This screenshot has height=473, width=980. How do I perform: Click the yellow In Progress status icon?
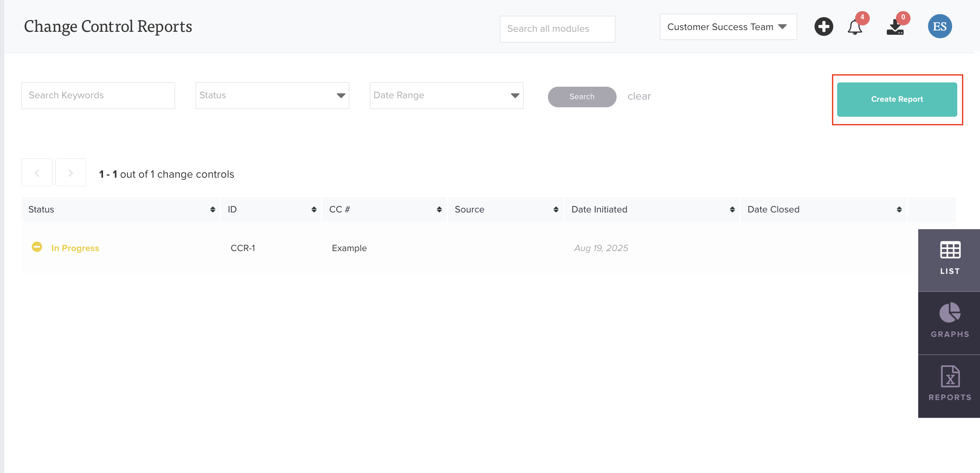click(37, 247)
